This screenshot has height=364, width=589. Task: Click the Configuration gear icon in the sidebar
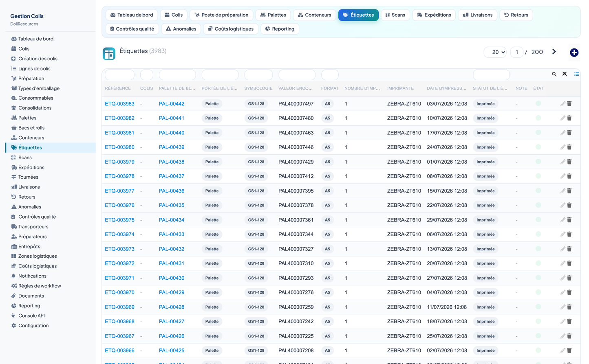pos(14,326)
